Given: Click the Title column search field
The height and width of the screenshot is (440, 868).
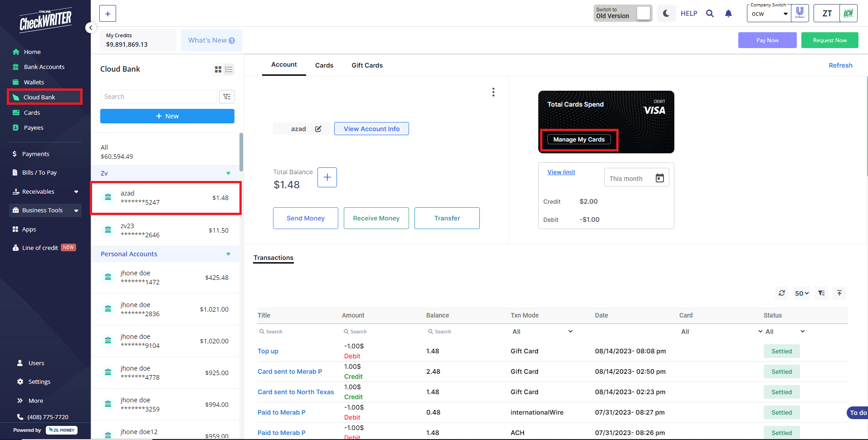Looking at the screenshot, I should tap(297, 332).
